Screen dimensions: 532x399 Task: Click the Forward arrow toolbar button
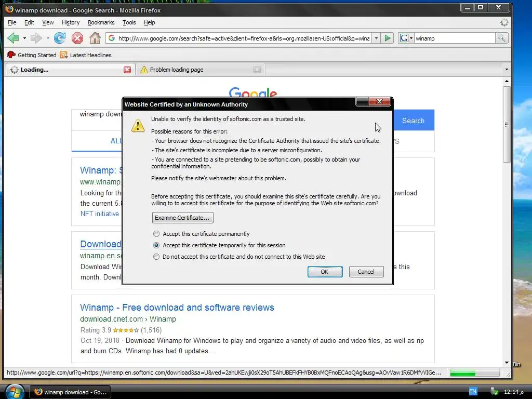[36, 38]
